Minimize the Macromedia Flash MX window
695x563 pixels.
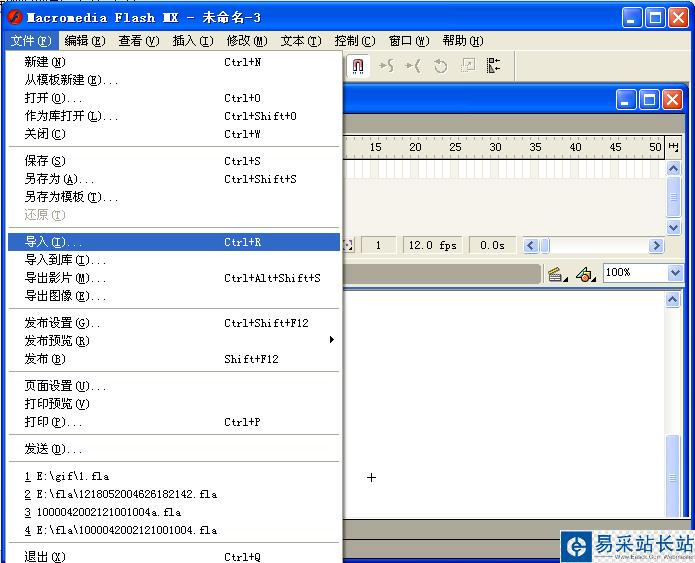(x=632, y=18)
